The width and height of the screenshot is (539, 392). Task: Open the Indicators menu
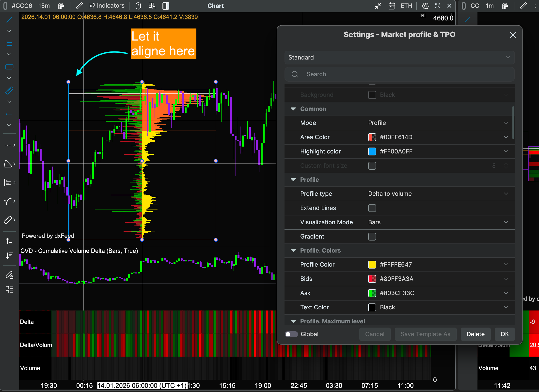pos(106,6)
